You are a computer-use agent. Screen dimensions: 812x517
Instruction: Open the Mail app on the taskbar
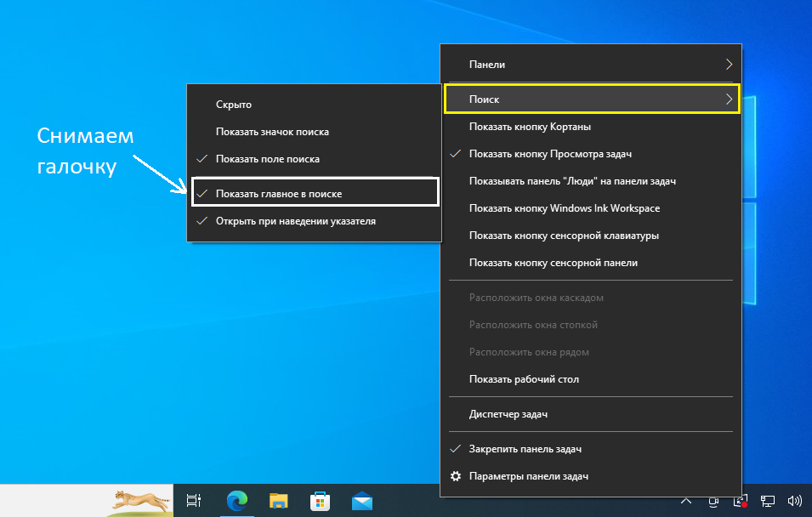[362, 501]
